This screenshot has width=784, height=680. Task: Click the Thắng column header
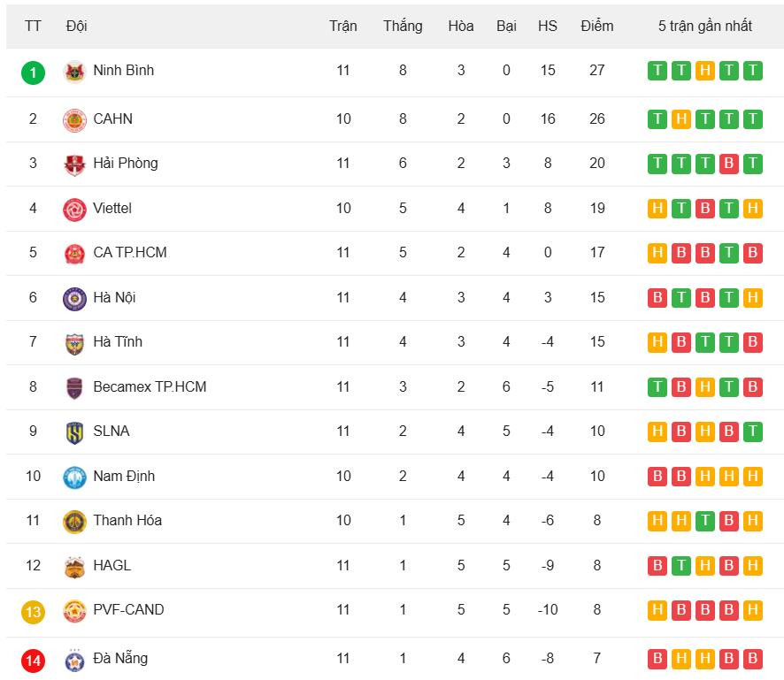coord(403,26)
